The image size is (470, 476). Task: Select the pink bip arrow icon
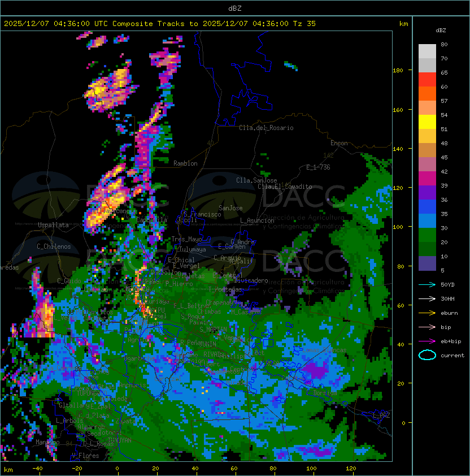click(x=427, y=327)
